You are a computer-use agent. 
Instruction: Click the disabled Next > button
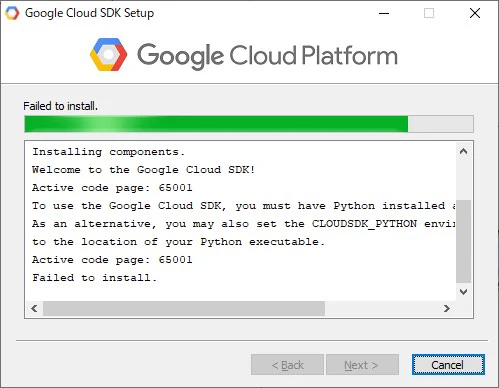[x=362, y=365]
